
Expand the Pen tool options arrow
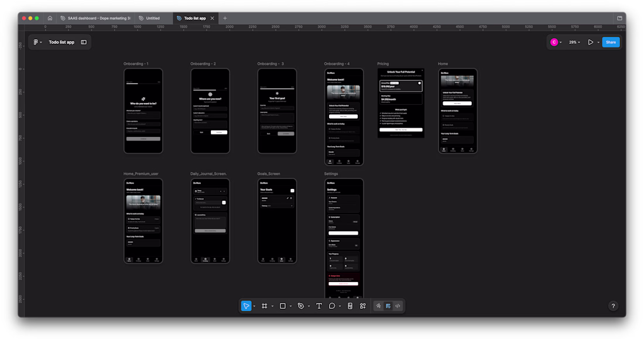pos(309,306)
